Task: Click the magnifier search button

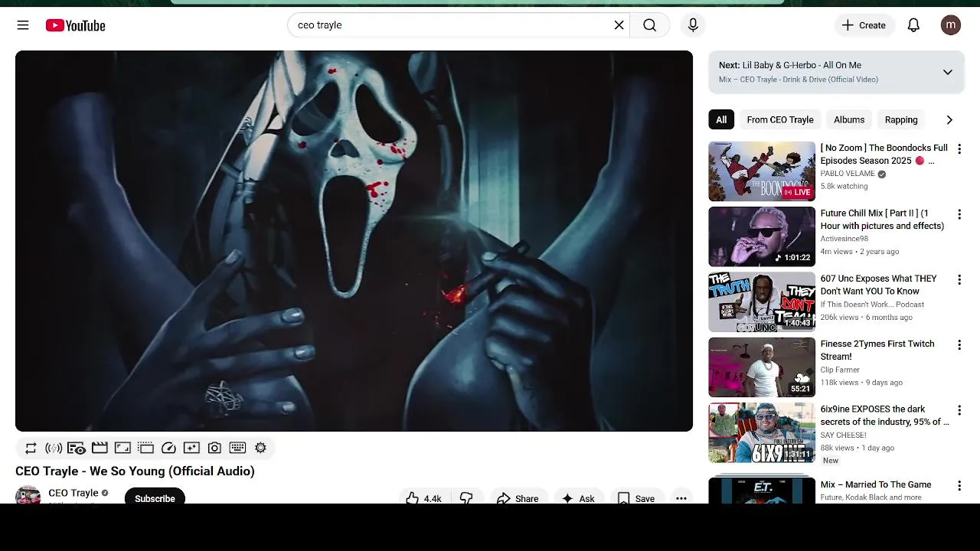Action: point(649,25)
